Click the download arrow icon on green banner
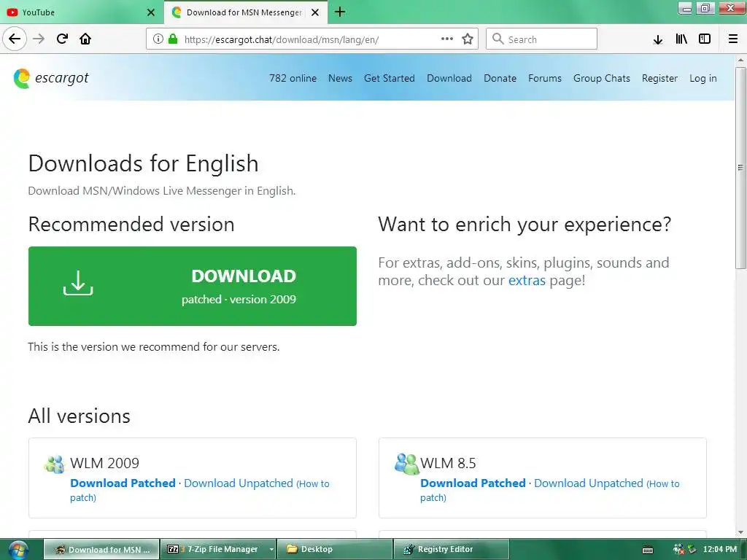 coord(78,283)
